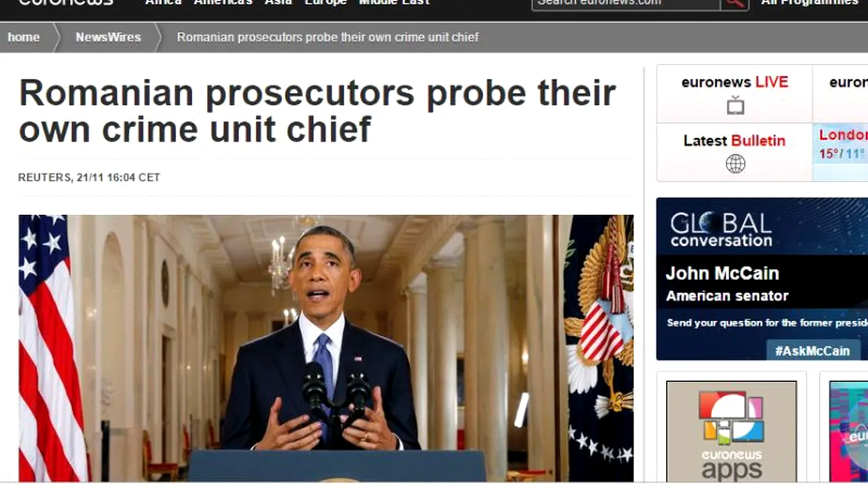Select current article breadcrumb title
This screenshot has height=488, width=868.
coord(328,37)
